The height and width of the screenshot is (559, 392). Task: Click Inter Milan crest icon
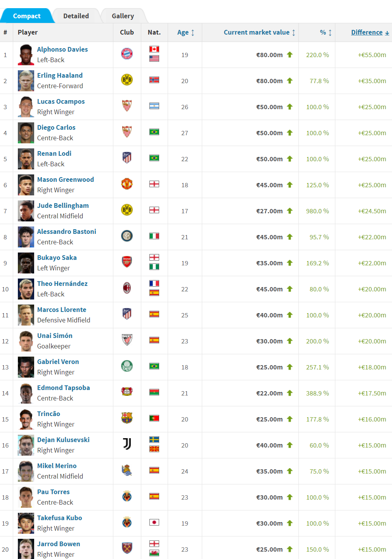point(127,236)
